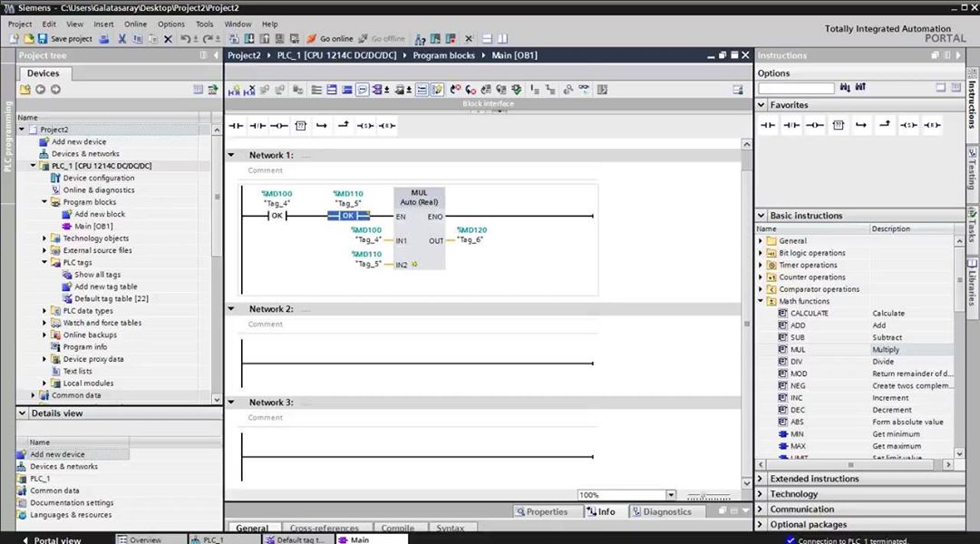Click reset coil icon in Instructions Favorites
980x544 pixels.
932,125
